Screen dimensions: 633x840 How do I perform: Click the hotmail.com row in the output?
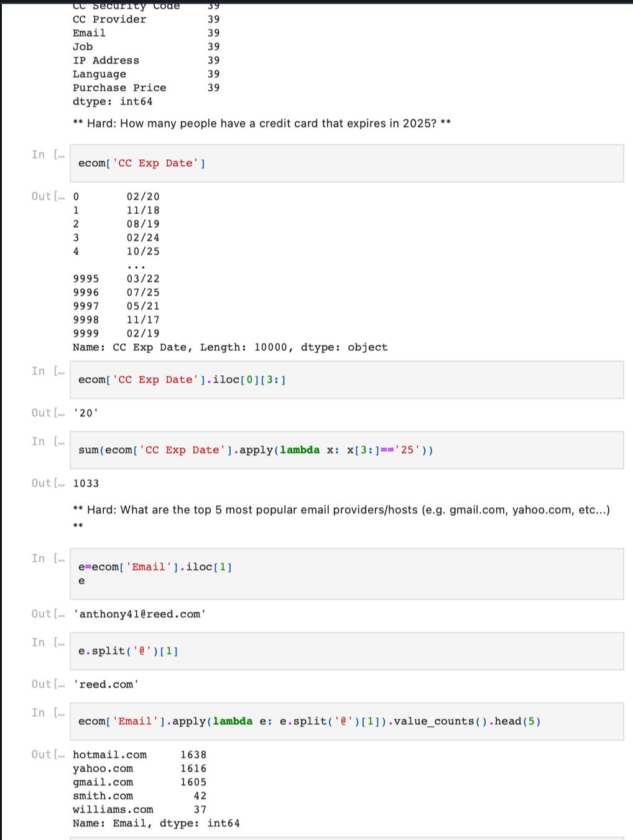[110, 755]
